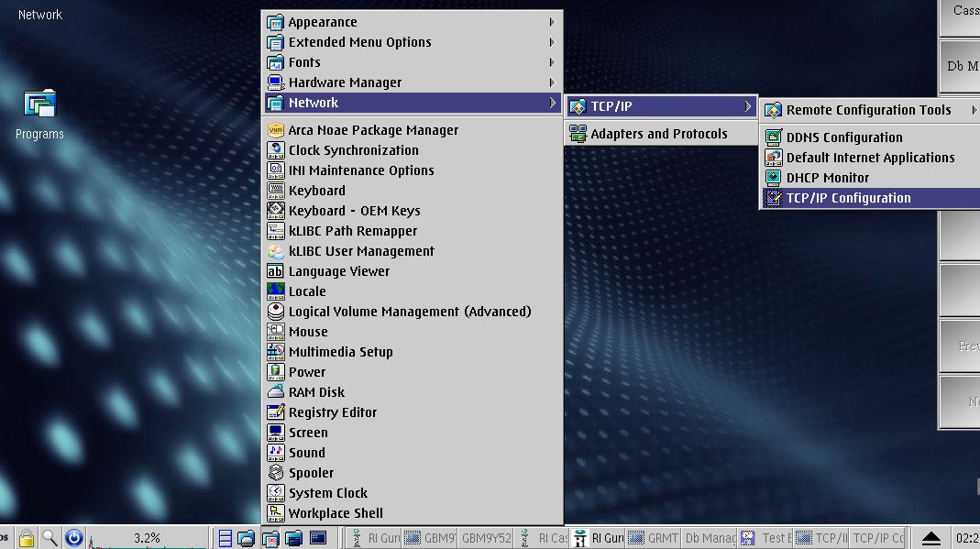Open the Spooler icon
Screen dimensions: 980x549
276,473
